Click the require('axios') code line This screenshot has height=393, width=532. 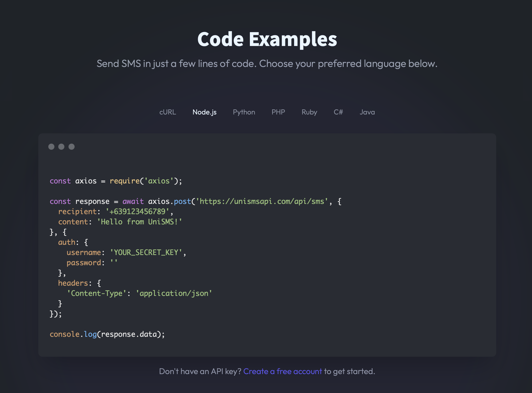pos(116,181)
